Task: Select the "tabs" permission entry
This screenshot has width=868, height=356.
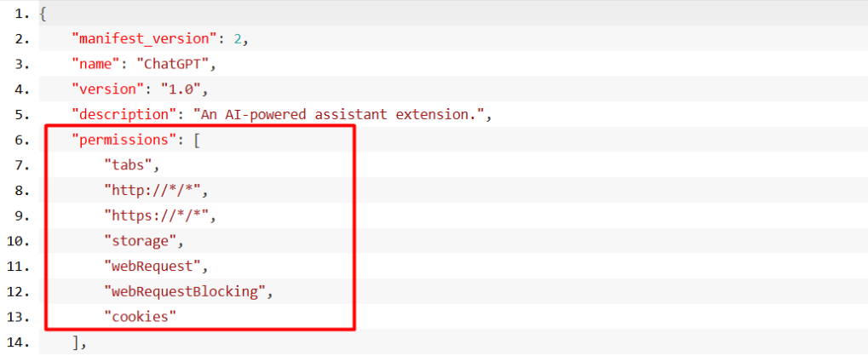Action: click(129, 165)
